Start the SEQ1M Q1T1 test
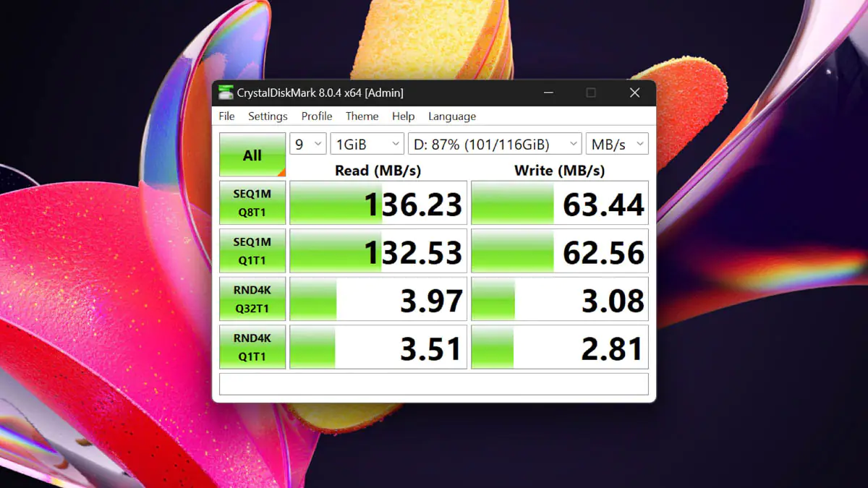This screenshot has width=868, height=488. (252, 251)
